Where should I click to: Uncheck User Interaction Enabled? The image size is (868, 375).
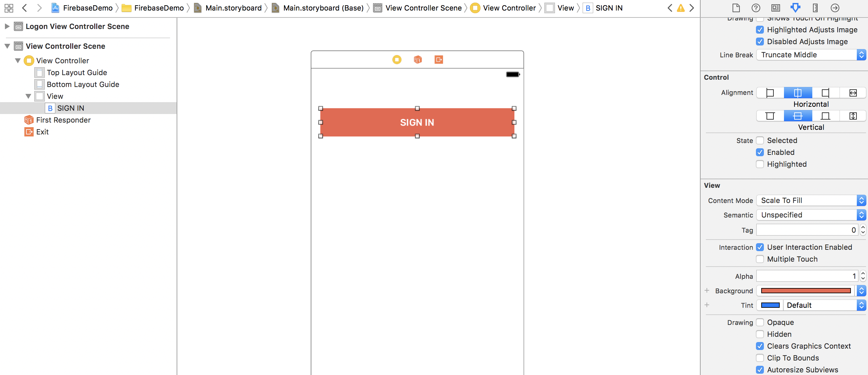(x=760, y=247)
